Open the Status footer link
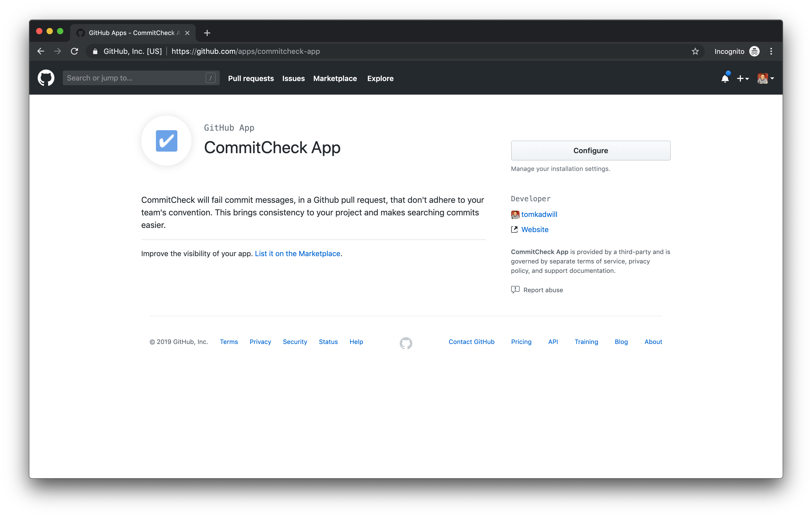Viewport: 812px width, 517px height. (x=329, y=342)
